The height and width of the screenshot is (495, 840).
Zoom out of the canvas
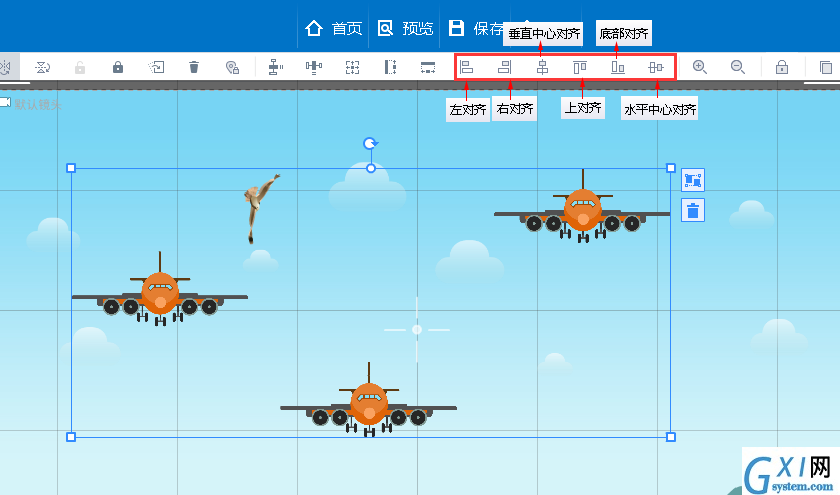(x=738, y=67)
